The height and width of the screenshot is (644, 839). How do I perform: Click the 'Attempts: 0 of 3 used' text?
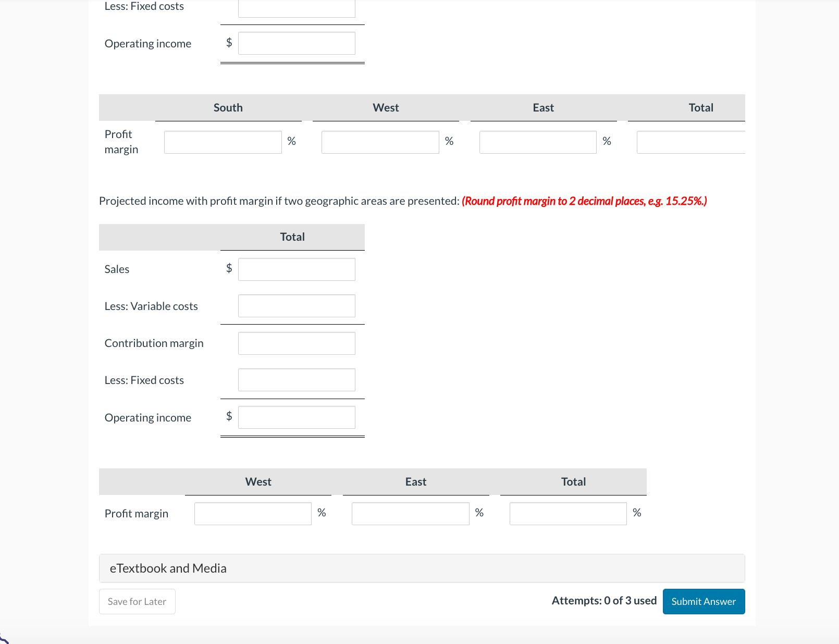(x=604, y=601)
